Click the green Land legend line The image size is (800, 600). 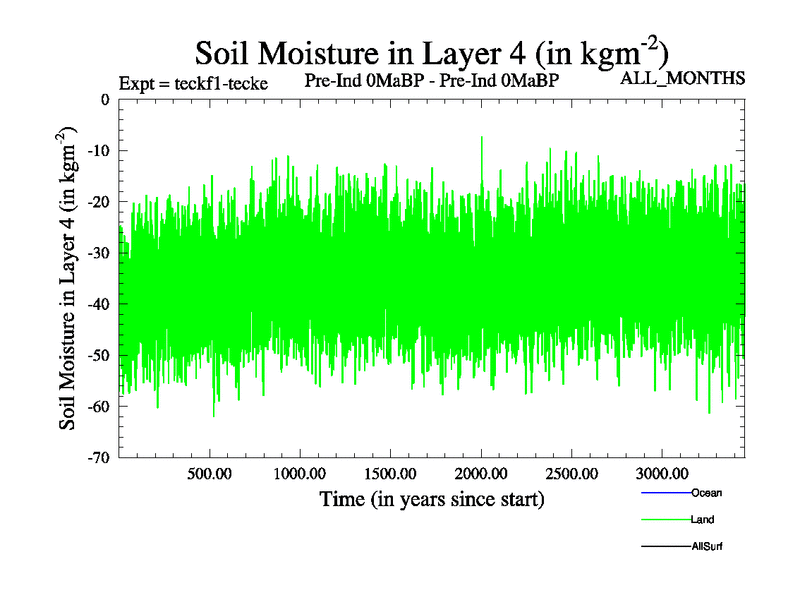point(662,520)
